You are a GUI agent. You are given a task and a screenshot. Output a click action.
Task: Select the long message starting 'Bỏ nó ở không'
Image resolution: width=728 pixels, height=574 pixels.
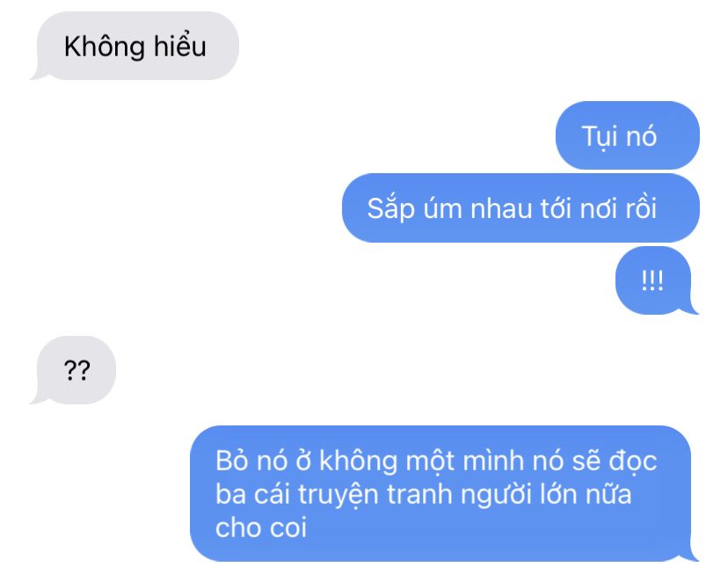coord(444,493)
